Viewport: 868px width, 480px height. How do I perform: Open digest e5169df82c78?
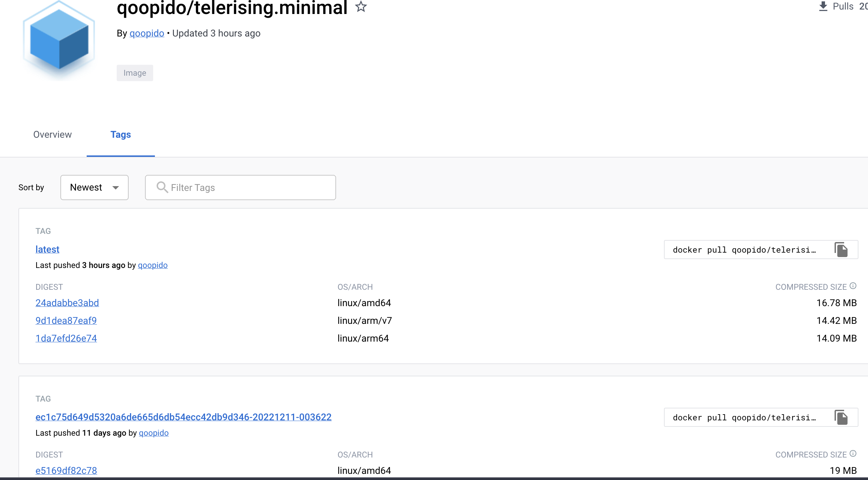click(66, 470)
